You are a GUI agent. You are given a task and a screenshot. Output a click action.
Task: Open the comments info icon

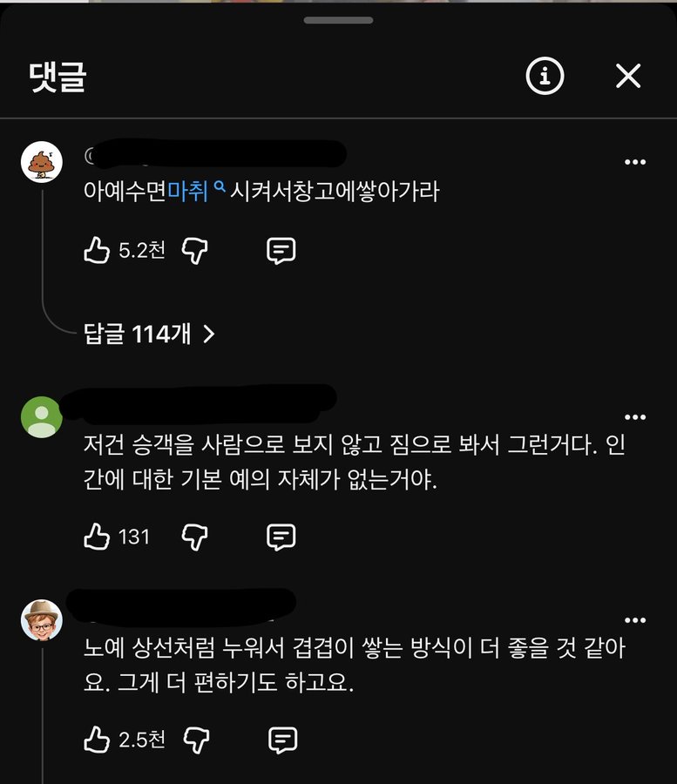[545, 76]
